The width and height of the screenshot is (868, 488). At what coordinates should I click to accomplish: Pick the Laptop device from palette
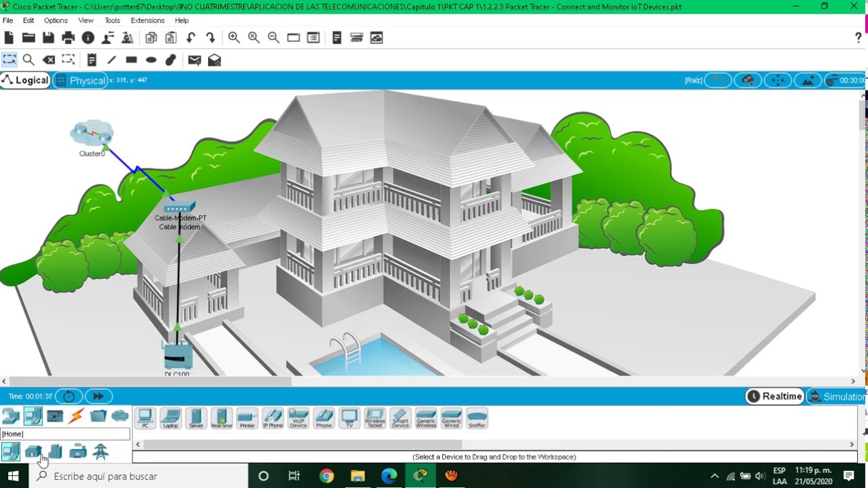point(170,418)
